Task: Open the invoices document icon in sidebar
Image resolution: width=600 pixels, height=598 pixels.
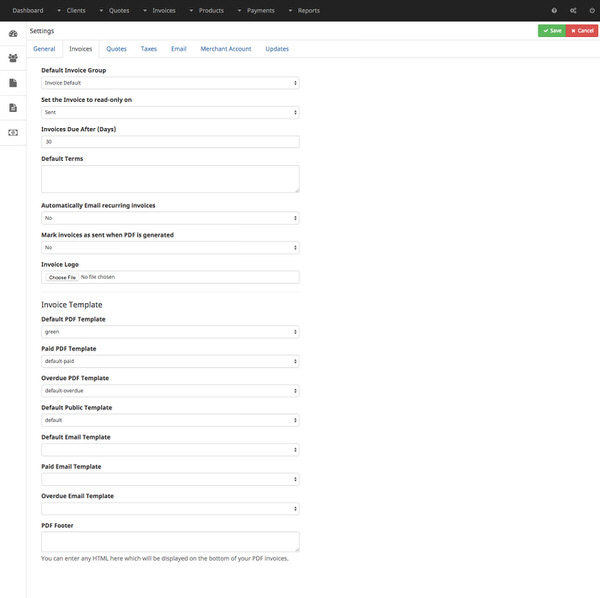Action: tap(13, 108)
